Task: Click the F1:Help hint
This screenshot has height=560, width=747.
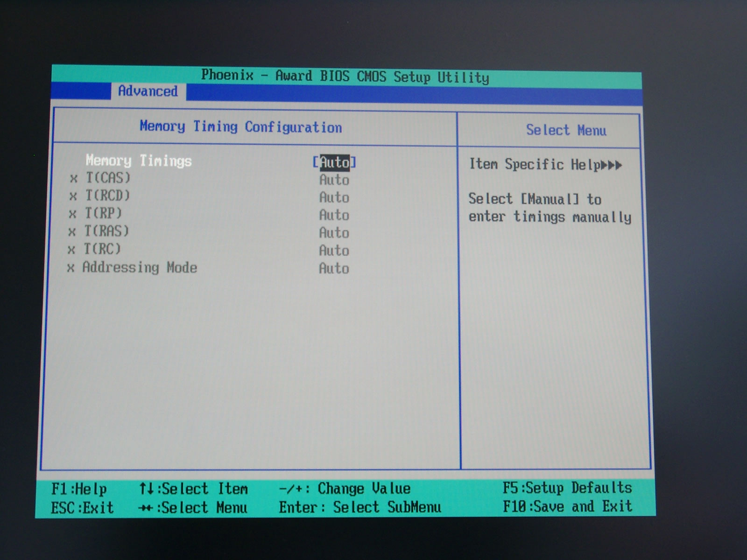Action: (x=79, y=489)
